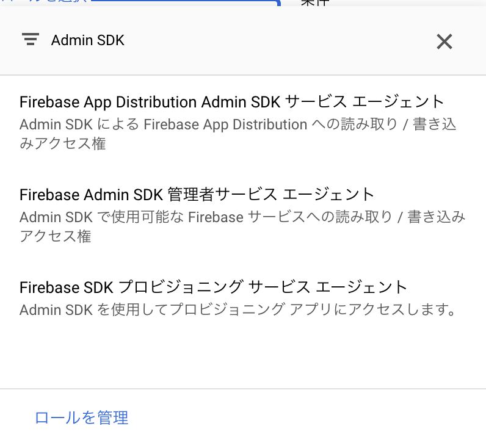
Task: Click the filter bar background beside Admin SDK
Action: 279,40
